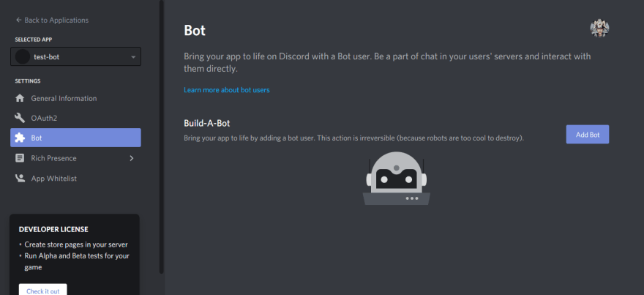Screen dimensions: 644x295
Task: Click the back arrow icon near Applications
Action: (x=18, y=20)
